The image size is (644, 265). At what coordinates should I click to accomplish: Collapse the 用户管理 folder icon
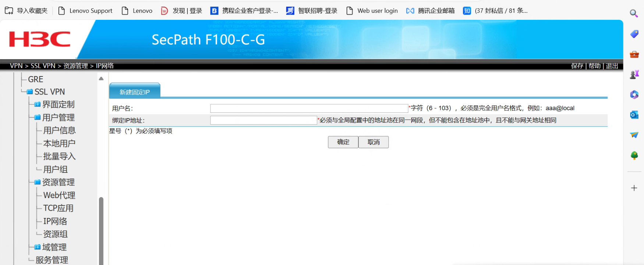tap(37, 118)
